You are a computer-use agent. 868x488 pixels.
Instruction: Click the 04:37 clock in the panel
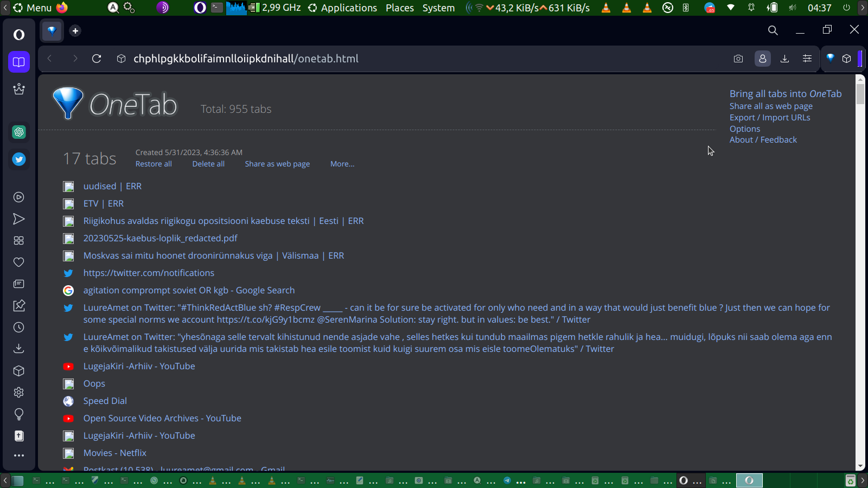click(819, 8)
